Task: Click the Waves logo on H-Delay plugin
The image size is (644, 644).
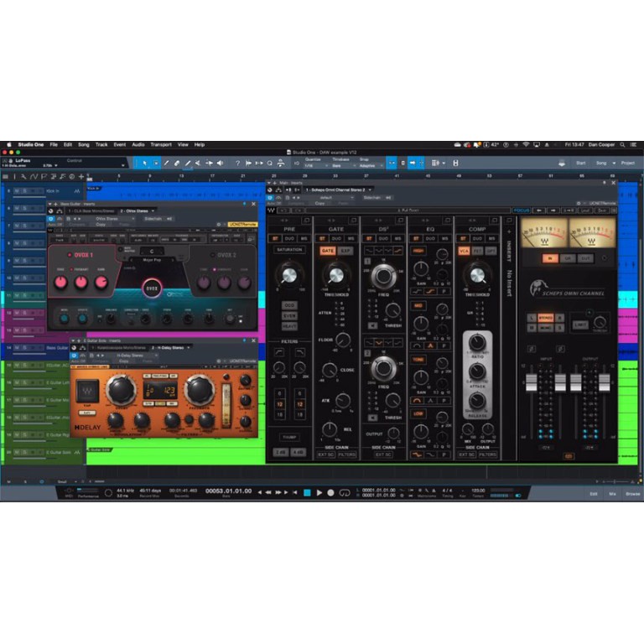Action: coord(87,390)
